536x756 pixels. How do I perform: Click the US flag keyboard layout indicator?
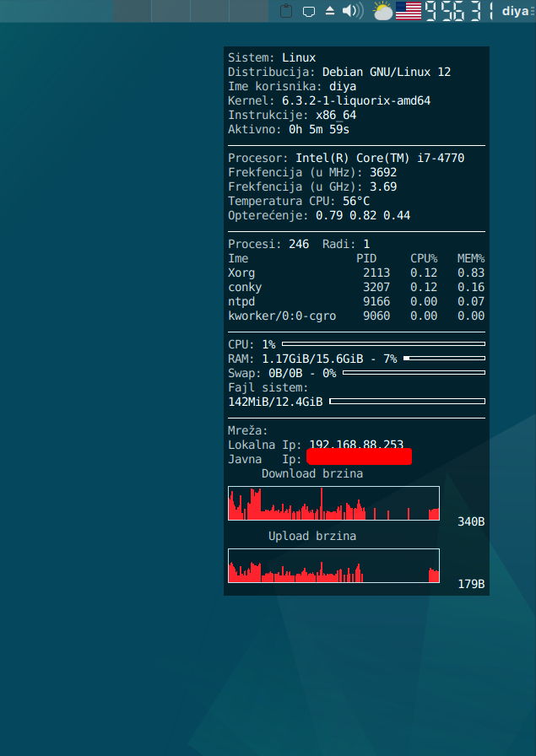coord(409,11)
